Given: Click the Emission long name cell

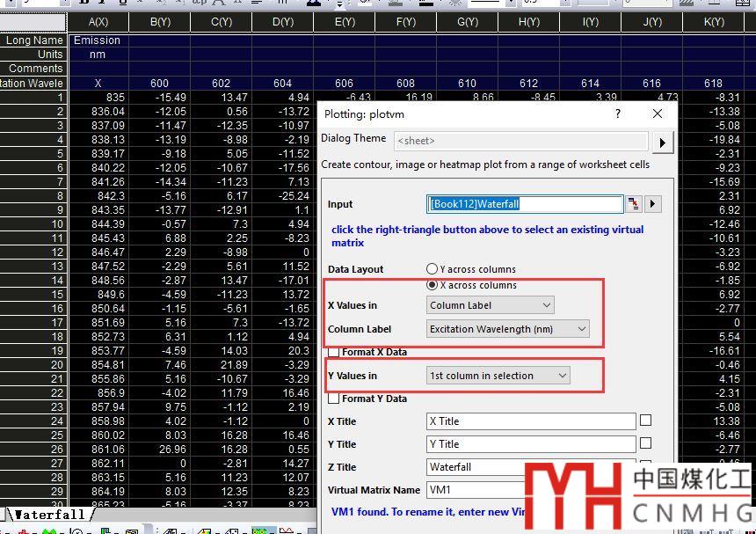Looking at the screenshot, I should [98, 40].
